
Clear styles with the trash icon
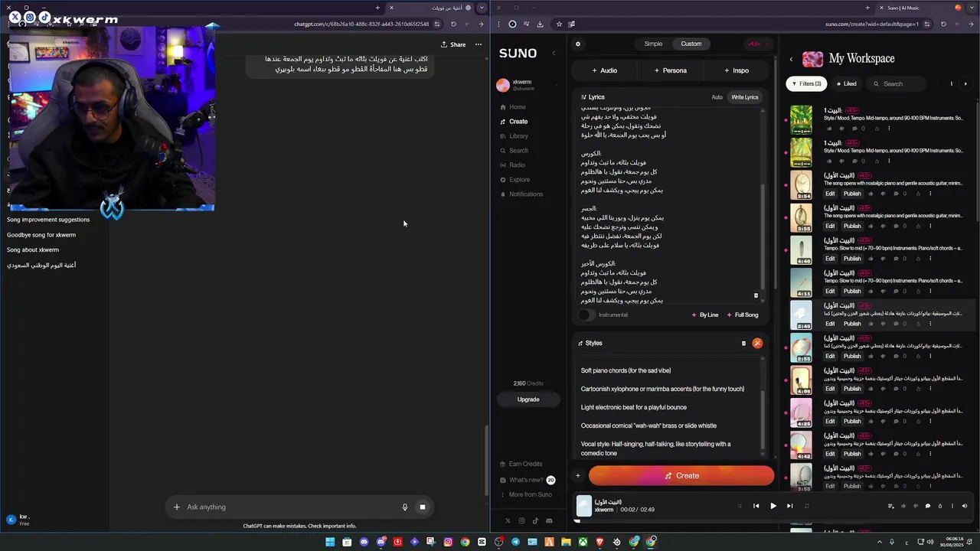point(743,344)
